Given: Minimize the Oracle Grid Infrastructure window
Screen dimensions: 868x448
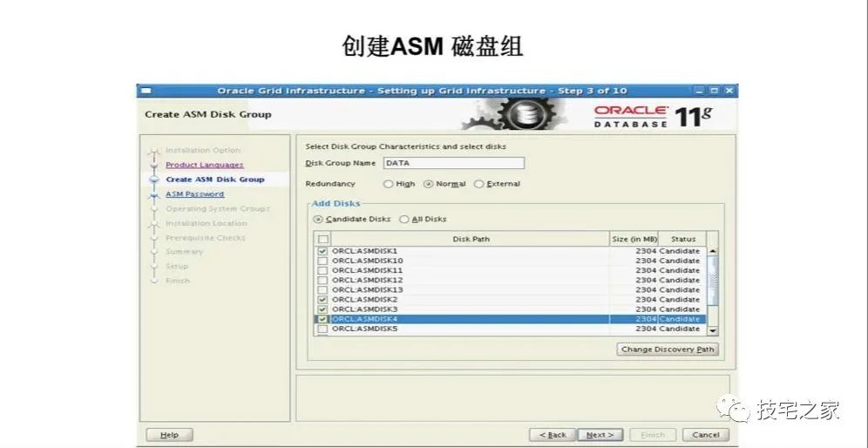Looking at the screenshot, I should [x=701, y=91].
